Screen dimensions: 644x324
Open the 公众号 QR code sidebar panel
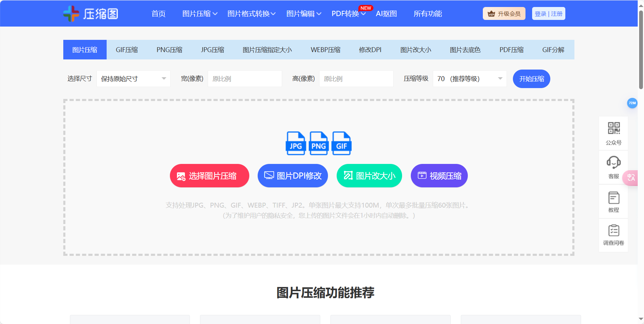613,133
